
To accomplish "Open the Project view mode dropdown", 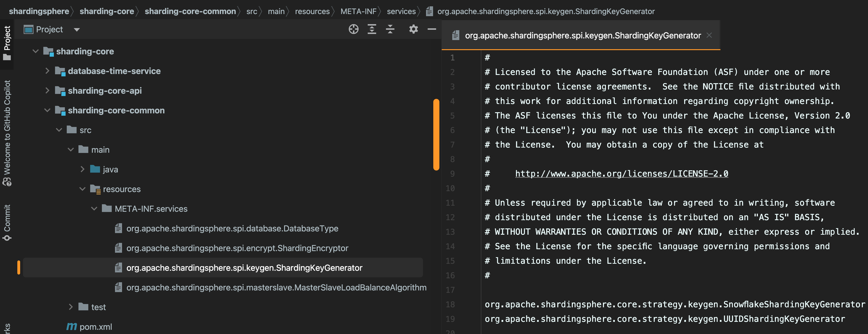I will 77,30.
